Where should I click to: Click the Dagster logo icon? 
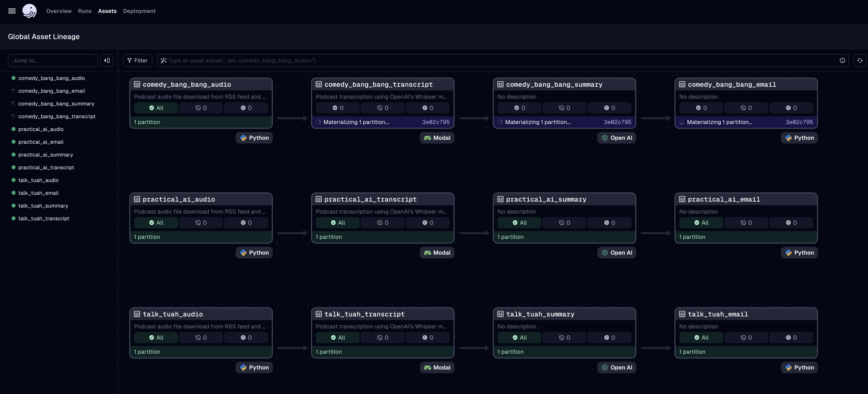pyautogui.click(x=30, y=11)
